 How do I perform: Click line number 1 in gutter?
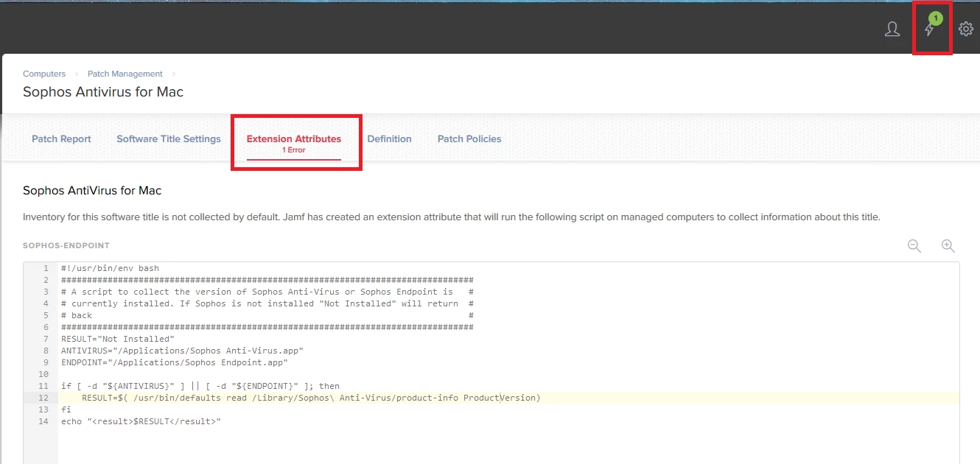point(46,268)
